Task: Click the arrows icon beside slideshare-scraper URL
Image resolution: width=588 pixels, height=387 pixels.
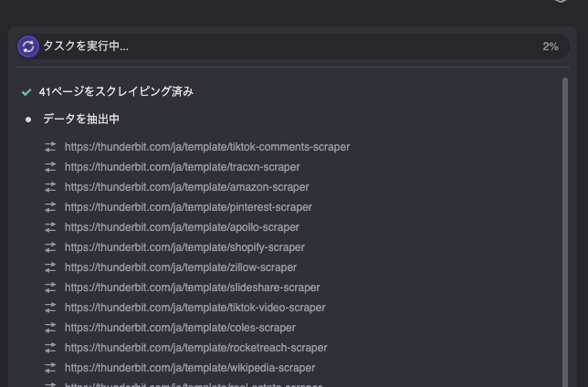Action: (50, 288)
